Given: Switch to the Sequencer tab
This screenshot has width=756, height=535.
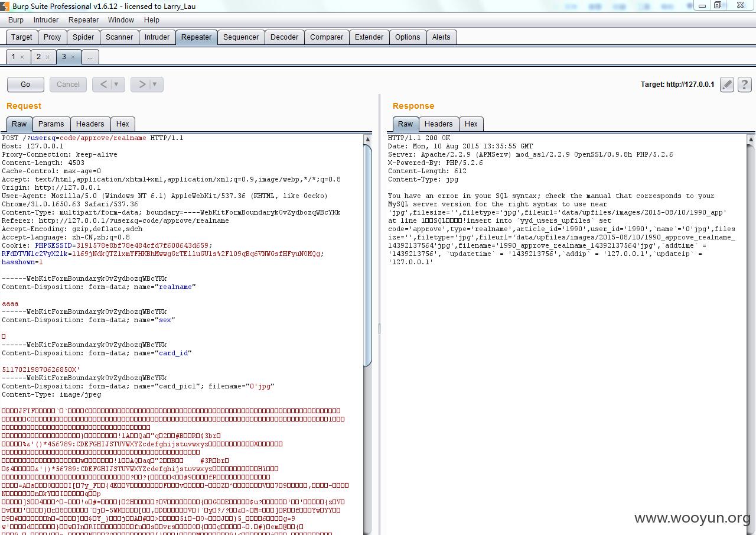Looking at the screenshot, I should pos(241,37).
